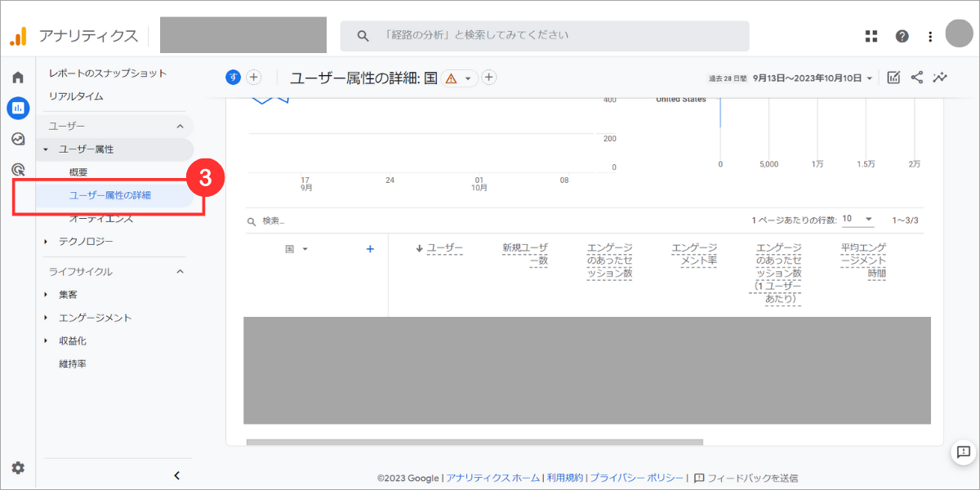Click the warning triangle icon in title
Screen dimensions: 980x490
[x=452, y=78]
